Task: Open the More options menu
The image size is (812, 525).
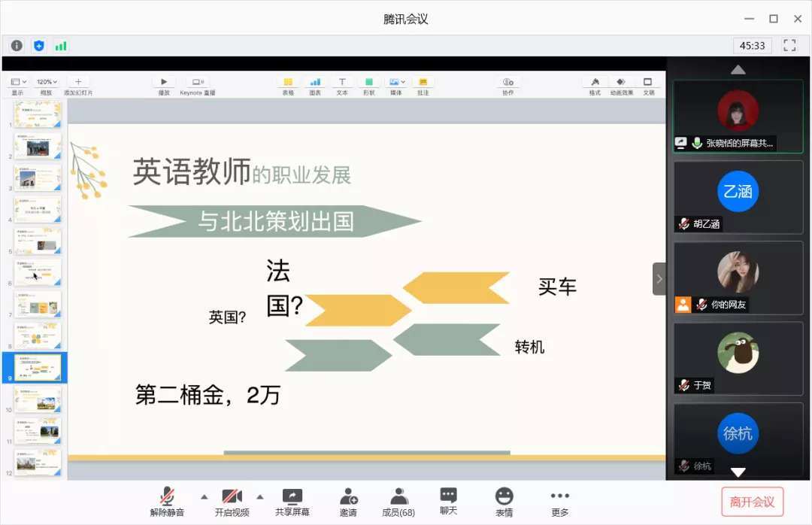Action: point(559,501)
